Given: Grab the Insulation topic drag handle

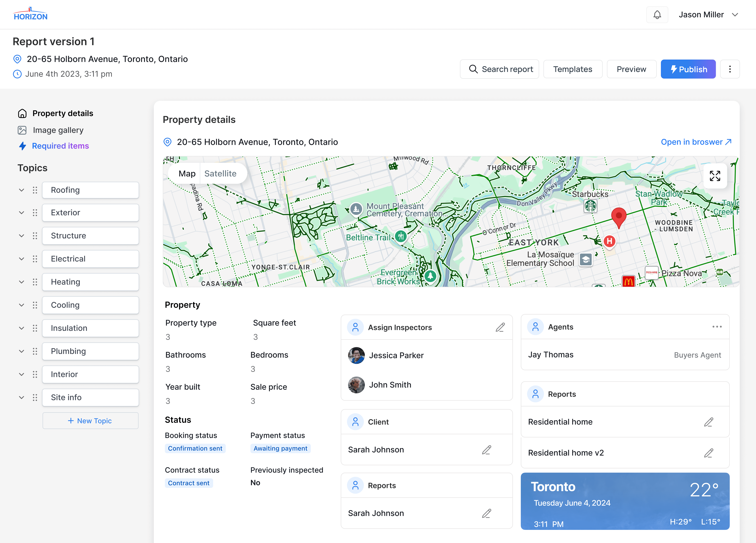Looking at the screenshot, I should click(35, 328).
